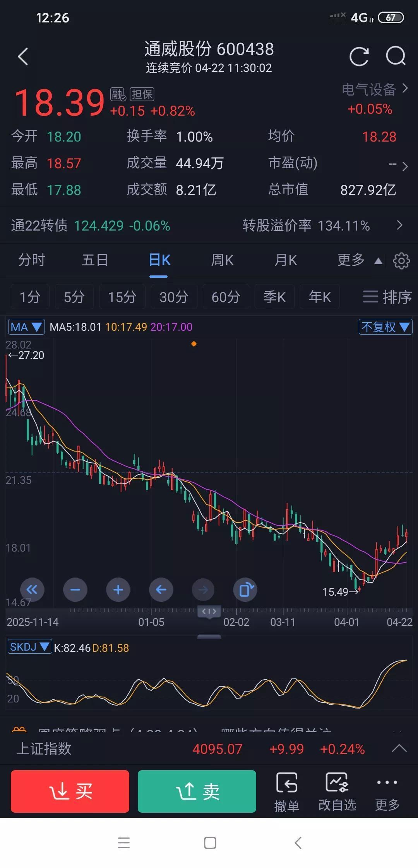The height and width of the screenshot is (868, 418).
Task: Move chart left with arrow button
Action: click(161, 589)
